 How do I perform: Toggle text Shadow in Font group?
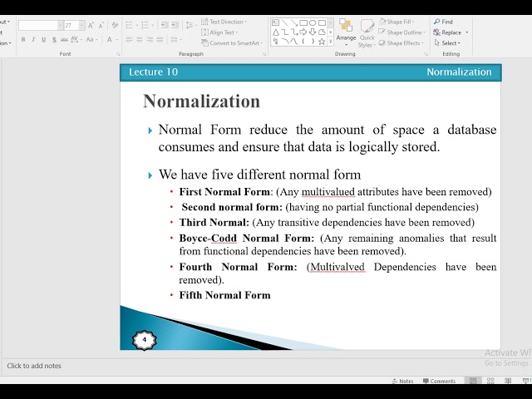click(x=54, y=39)
